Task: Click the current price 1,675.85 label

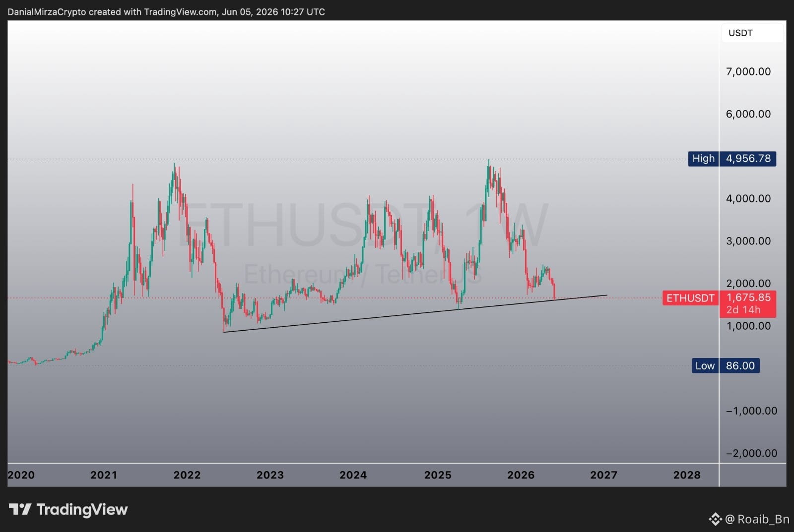Action: [748, 297]
